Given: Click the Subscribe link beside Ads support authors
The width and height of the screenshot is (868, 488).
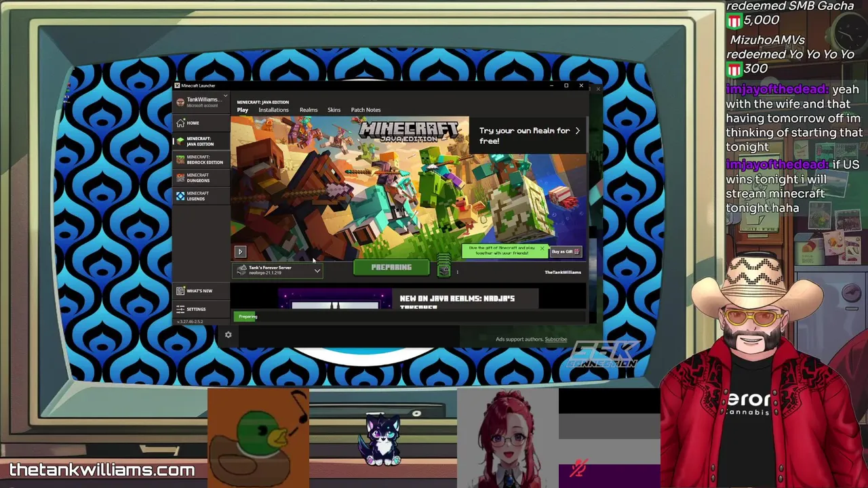Looking at the screenshot, I should (x=555, y=339).
